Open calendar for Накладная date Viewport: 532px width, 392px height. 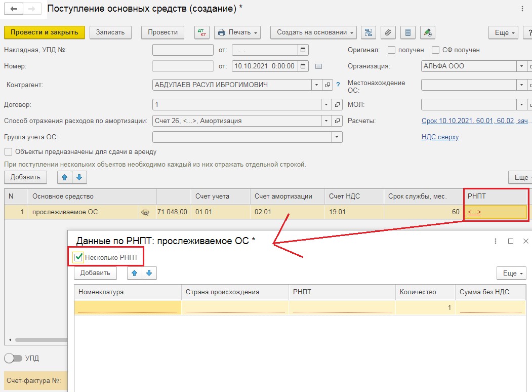[303, 50]
